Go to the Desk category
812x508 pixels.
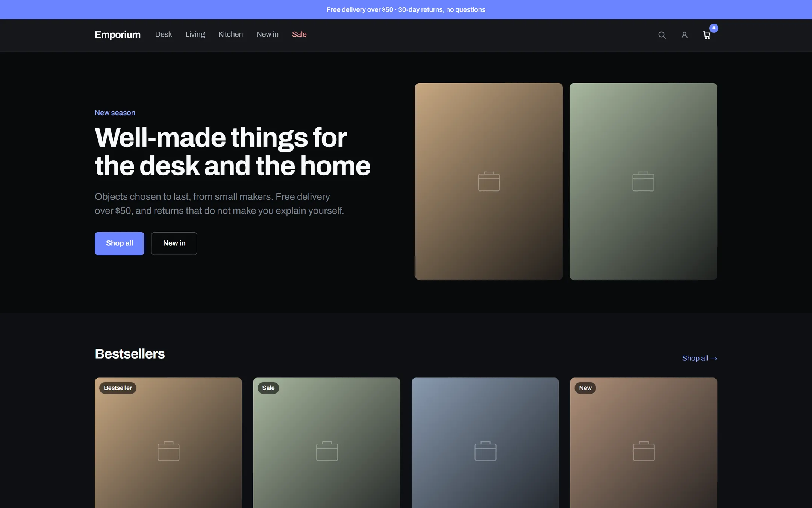[x=164, y=34]
